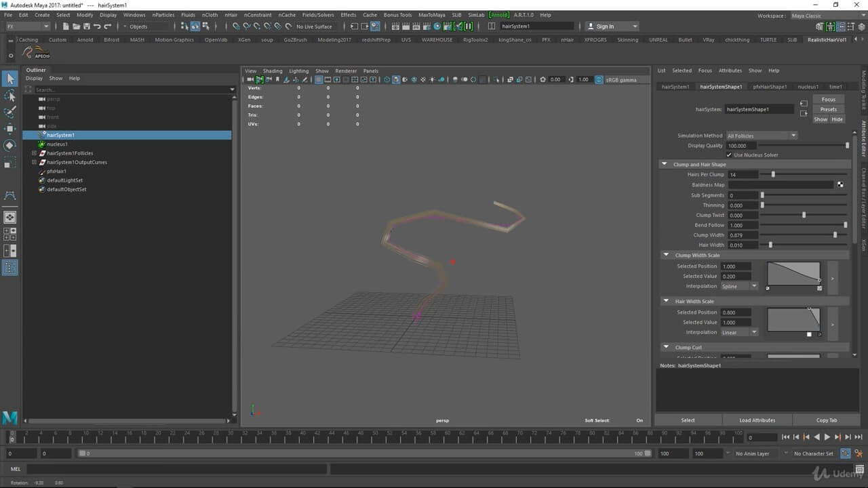Viewport: 868px width, 488px height.
Task: Activate the Move tool in toolbox
Action: pyautogui.click(x=10, y=129)
